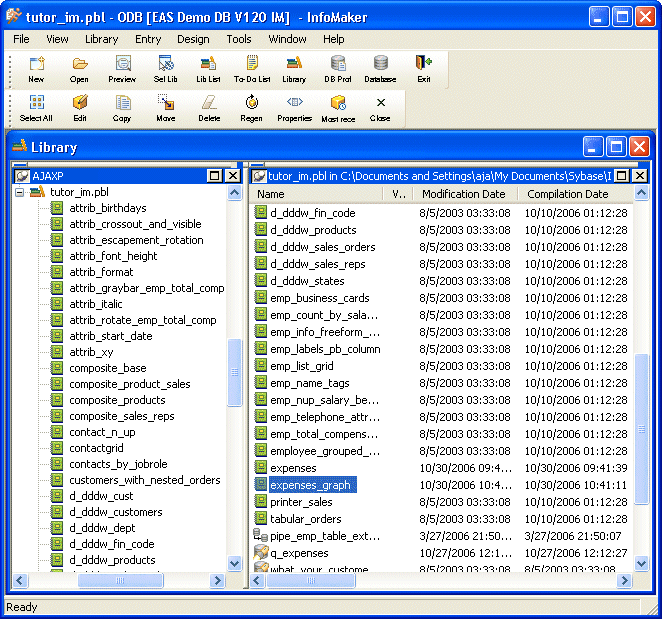Screen dimensions: 662x619
Task: Click the left tree's scroll-down arrow
Action: [234, 563]
